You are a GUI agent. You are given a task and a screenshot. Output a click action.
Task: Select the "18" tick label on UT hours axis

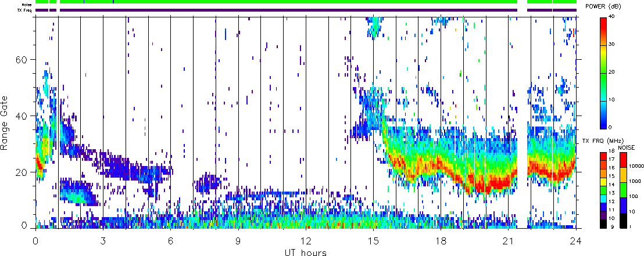[441, 240]
